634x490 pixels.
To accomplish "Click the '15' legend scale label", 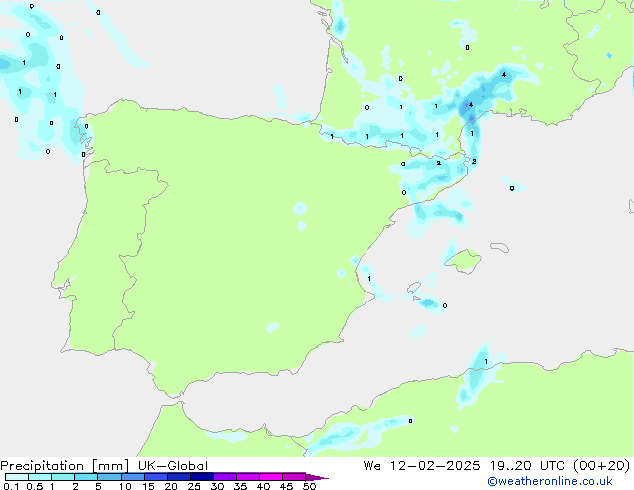I will click(148, 486).
